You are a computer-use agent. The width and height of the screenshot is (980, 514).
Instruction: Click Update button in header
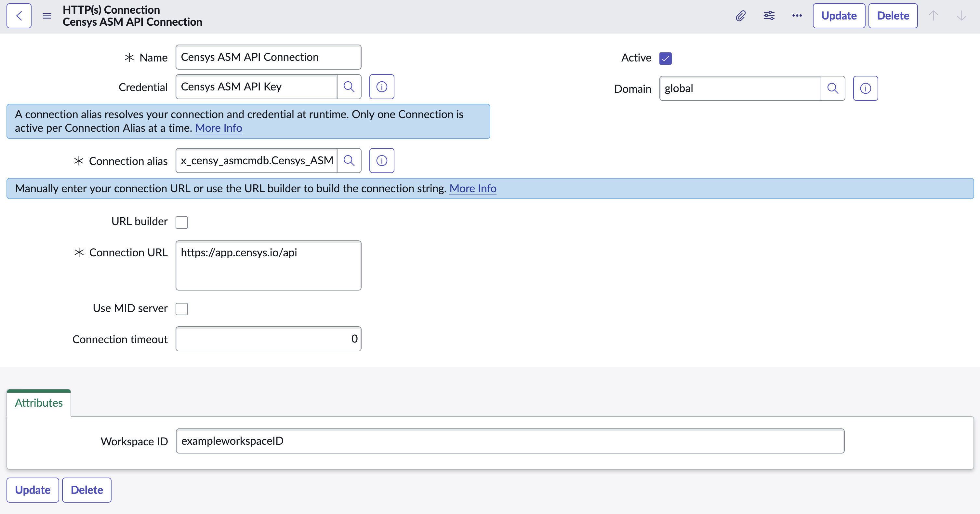[x=839, y=16]
